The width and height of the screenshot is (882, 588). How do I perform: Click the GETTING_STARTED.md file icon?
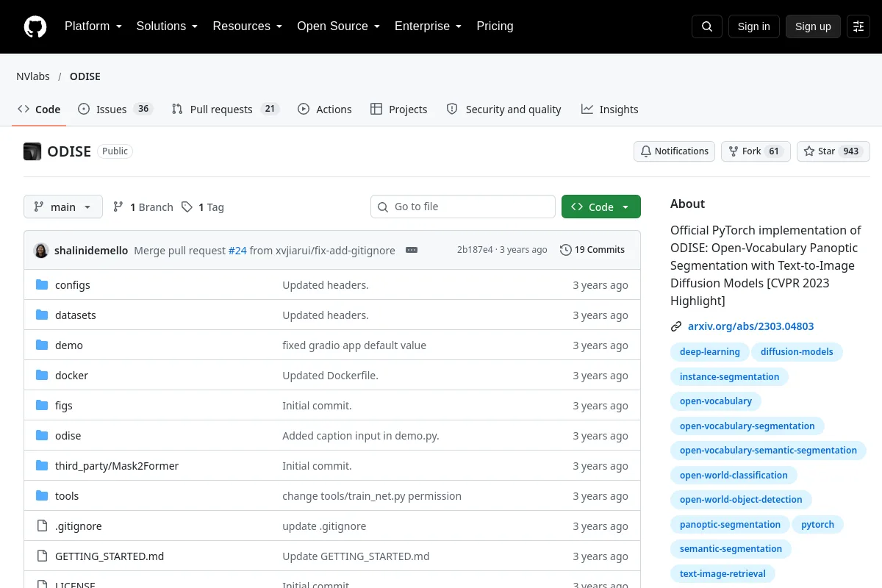point(42,556)
